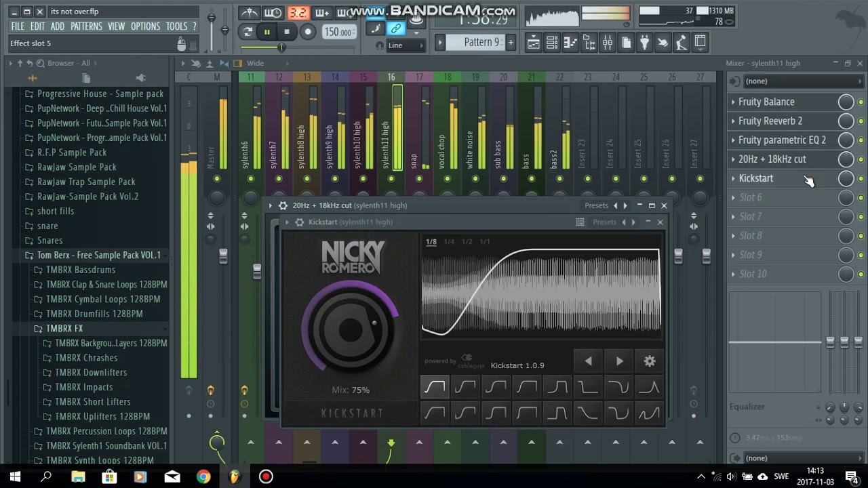This screenshot has width=868, height=488.
Task: Toggle Fruity Balance effect enable light
Action: (861, 102)
